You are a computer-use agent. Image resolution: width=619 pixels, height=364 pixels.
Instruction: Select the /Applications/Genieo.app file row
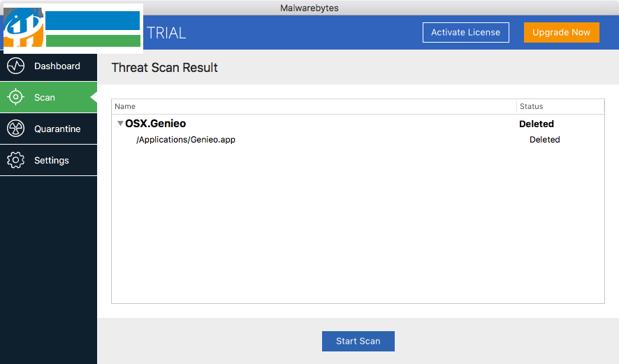(x=358, y=140)
